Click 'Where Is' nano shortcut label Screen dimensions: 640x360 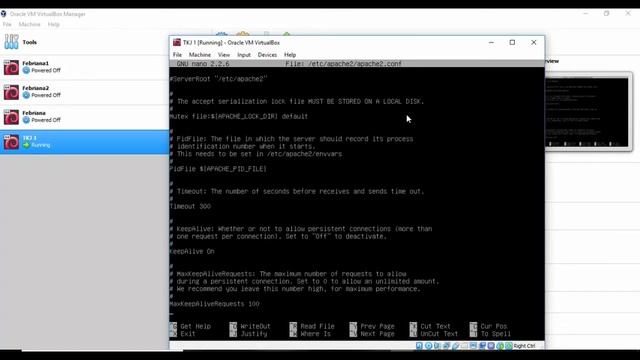pos(316,334)
